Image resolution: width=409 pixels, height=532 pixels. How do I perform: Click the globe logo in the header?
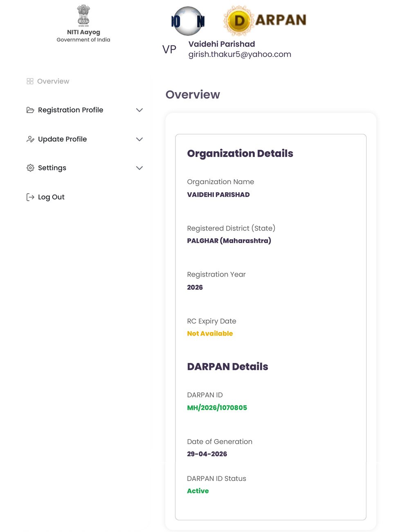coord(188,21)
